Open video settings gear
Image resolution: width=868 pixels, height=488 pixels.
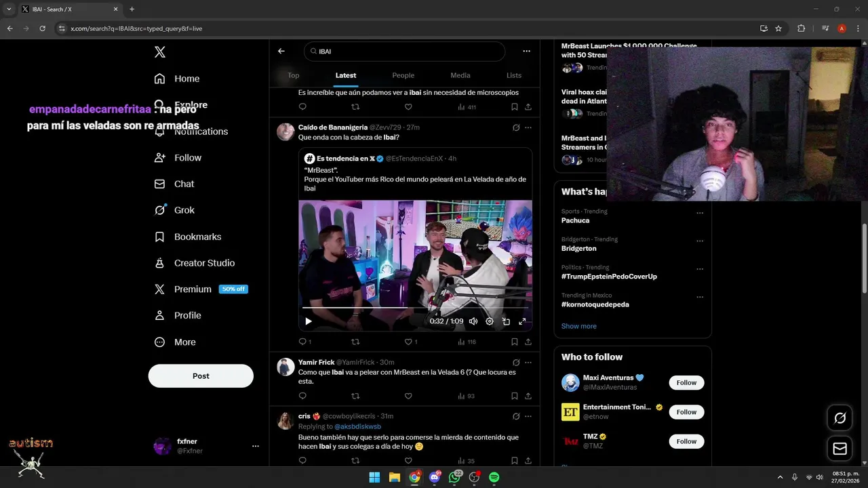click(490, 321)
